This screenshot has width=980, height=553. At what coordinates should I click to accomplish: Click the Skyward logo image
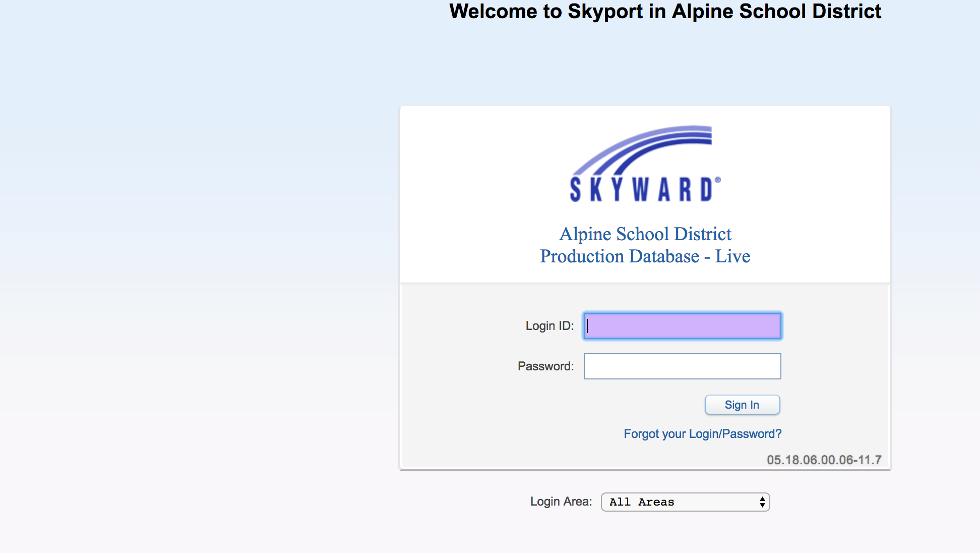[x=645, y=164]
